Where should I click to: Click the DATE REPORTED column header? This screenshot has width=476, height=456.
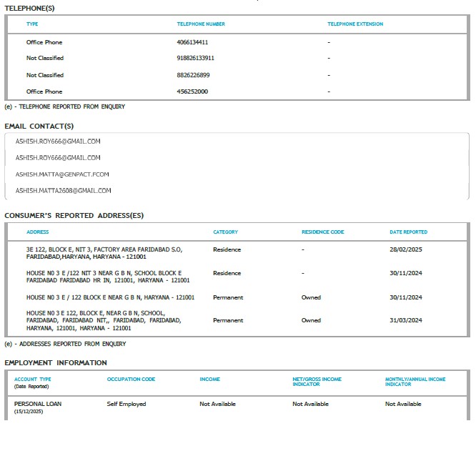[408, 232]
